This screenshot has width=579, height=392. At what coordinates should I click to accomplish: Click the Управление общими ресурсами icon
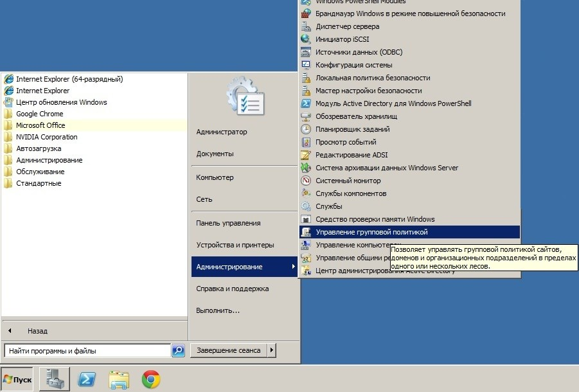pyautogui.click(x=306, y=258)
